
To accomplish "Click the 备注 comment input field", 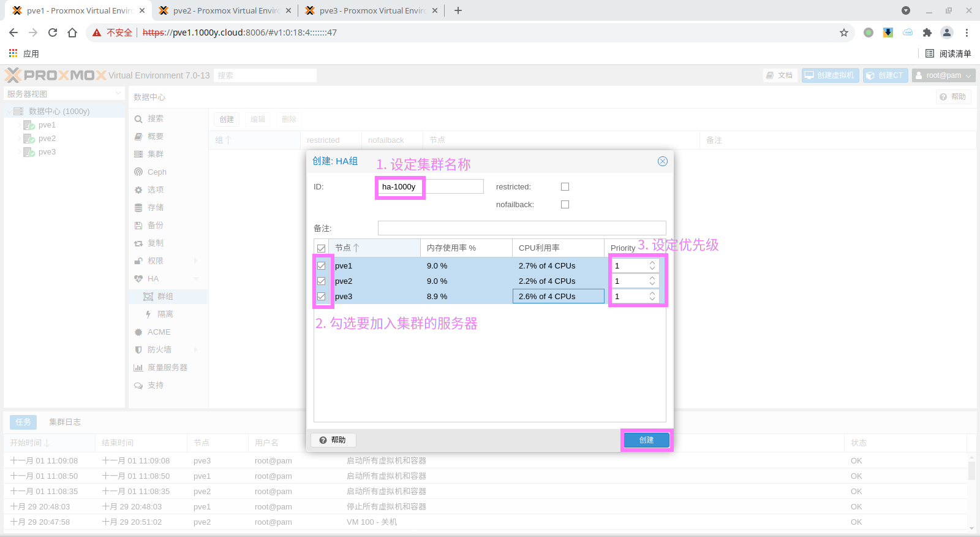I will (521, 228).
